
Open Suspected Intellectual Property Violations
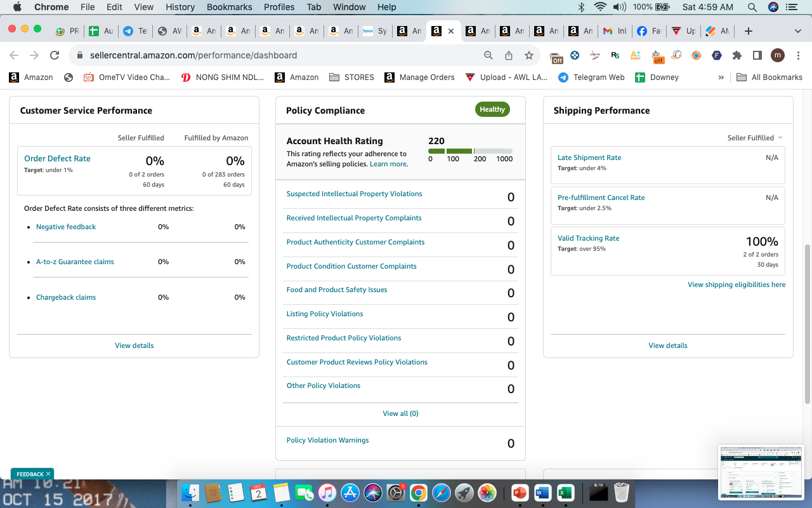tap(354, 194)
